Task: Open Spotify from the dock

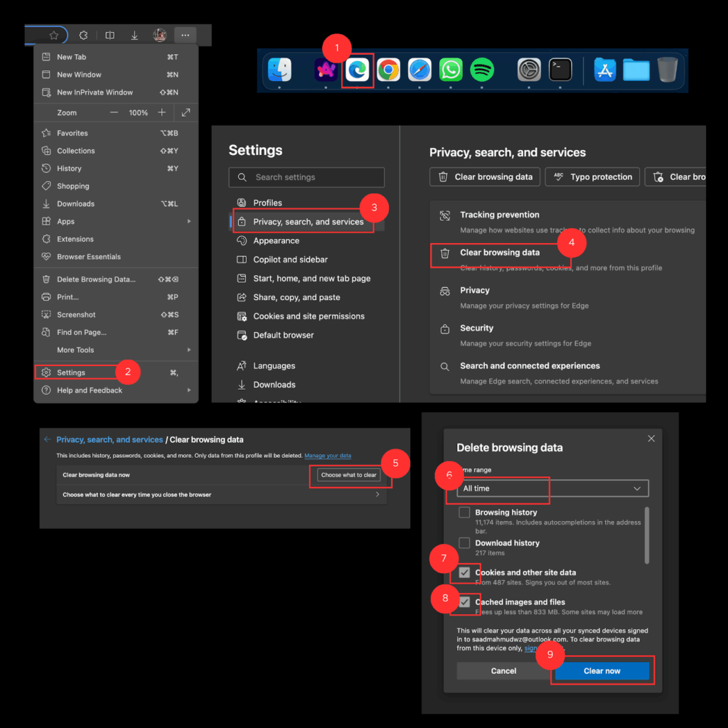Action: [481, 70]
